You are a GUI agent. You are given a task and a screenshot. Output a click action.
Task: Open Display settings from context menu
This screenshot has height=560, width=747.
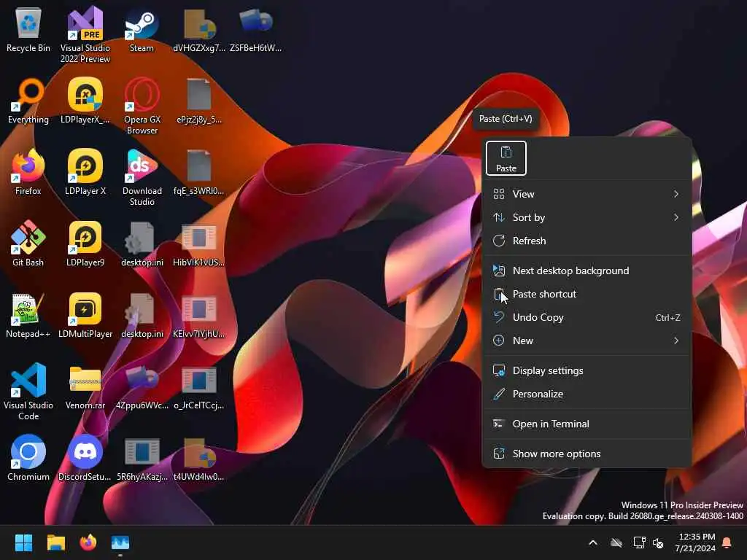point(587,370)
